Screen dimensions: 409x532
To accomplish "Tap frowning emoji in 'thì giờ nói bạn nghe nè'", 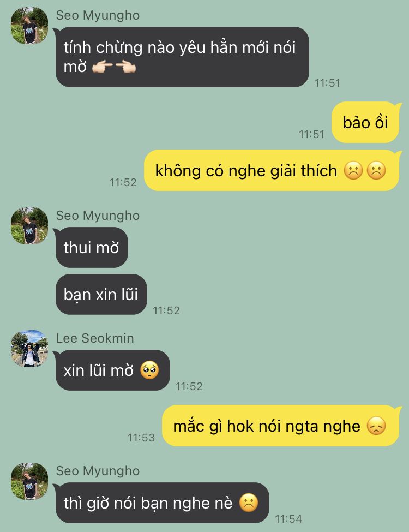I will click(249, 503).
